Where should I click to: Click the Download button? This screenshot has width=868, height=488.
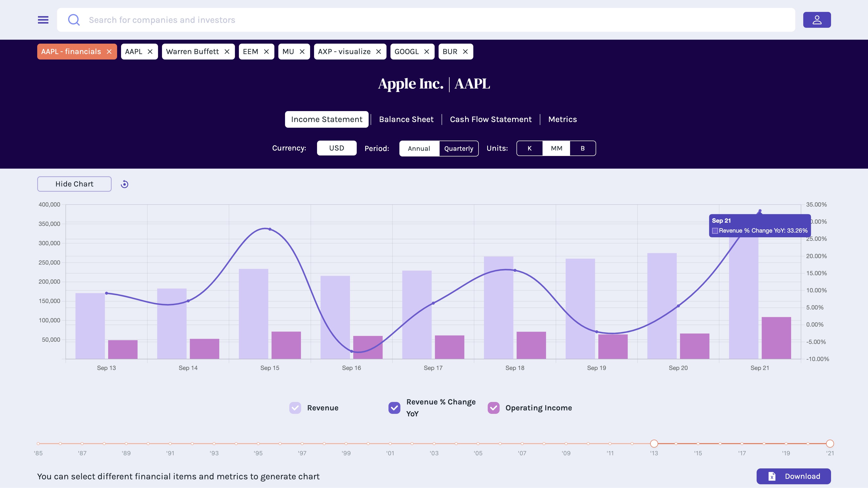point(794,476)
